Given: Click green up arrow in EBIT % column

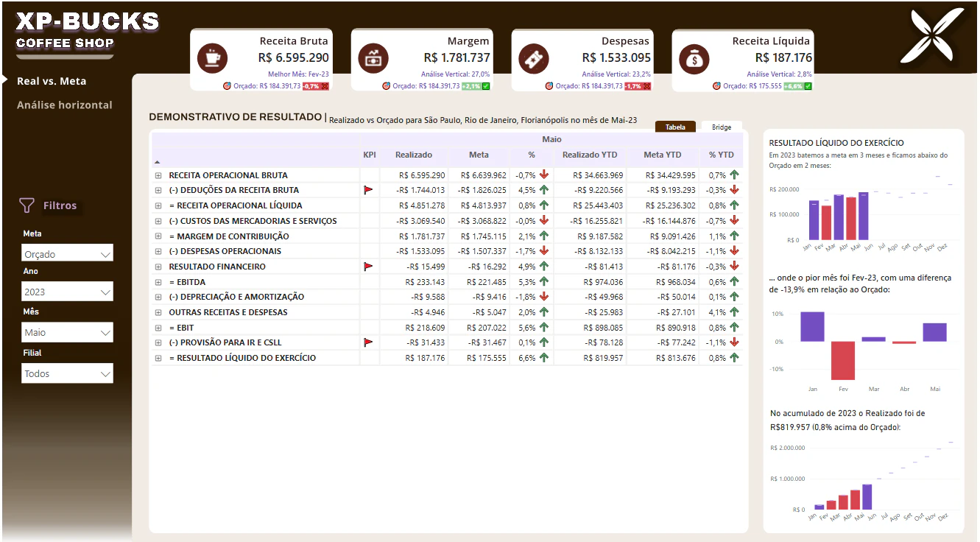Looking at the screenshot, I should click(543, 328).
